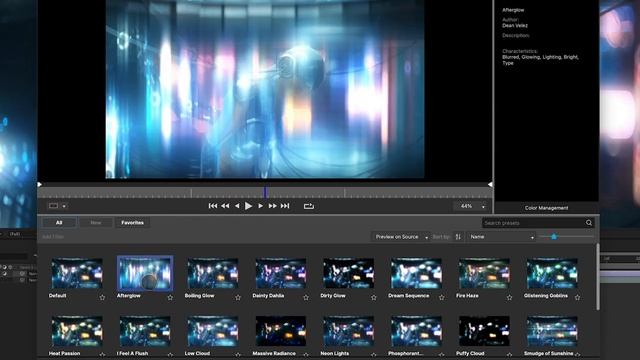Favorite the Fire Haze preset star
This screenshot has height=360, width=640.
coord(509,298)
